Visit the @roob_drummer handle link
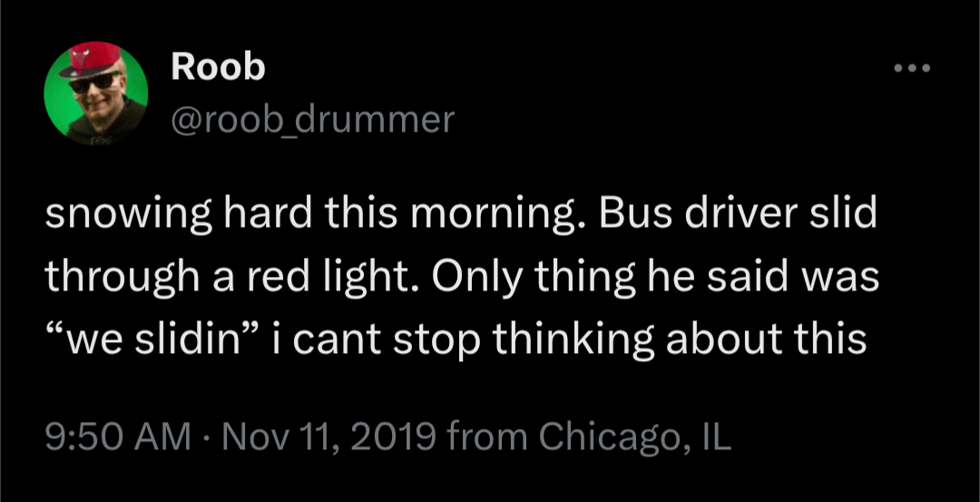 click(x=312, y=119)
